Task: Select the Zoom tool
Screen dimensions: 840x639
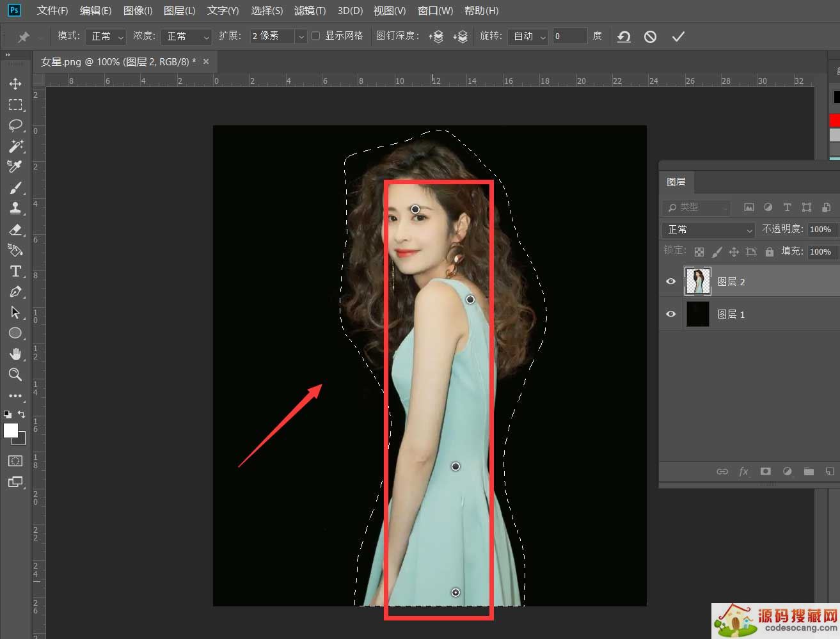Action: (x=15, y=374)
